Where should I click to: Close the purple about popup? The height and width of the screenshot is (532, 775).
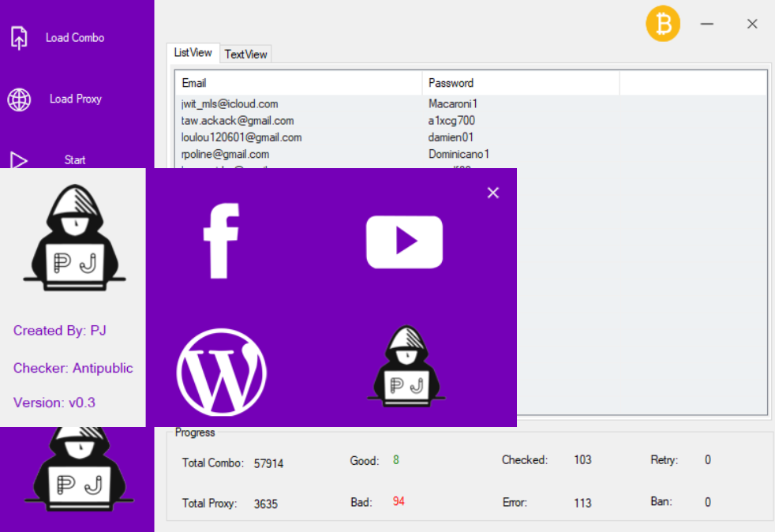pos(492,193)
